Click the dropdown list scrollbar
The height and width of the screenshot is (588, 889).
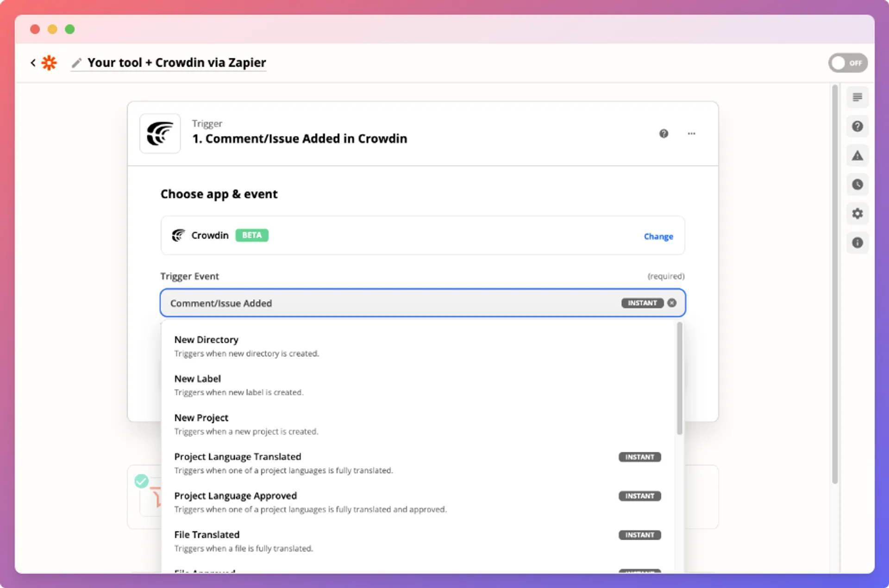click(x=679, y=378)
